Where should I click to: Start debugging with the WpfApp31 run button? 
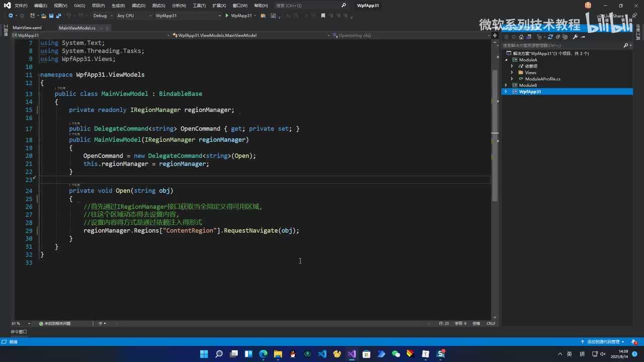tap(238, 16)
